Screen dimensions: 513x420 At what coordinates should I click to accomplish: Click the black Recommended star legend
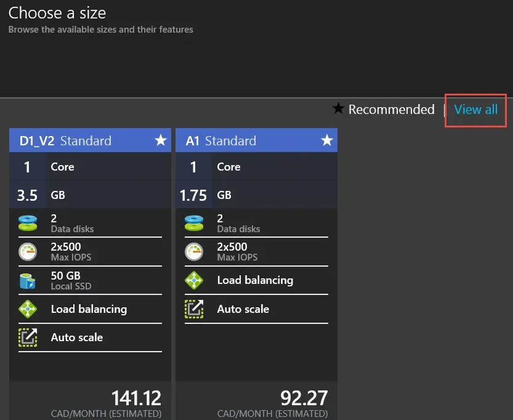(x=338, y=110)
